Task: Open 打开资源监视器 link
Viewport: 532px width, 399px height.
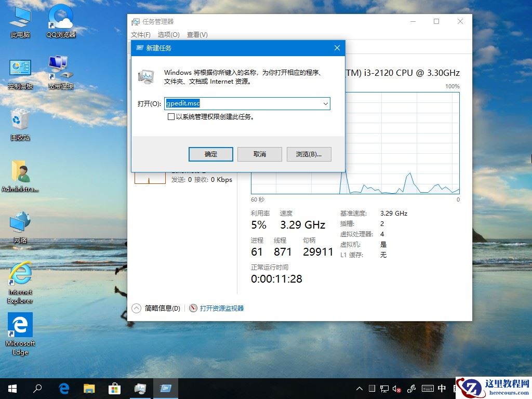Action: pos(222,308)
